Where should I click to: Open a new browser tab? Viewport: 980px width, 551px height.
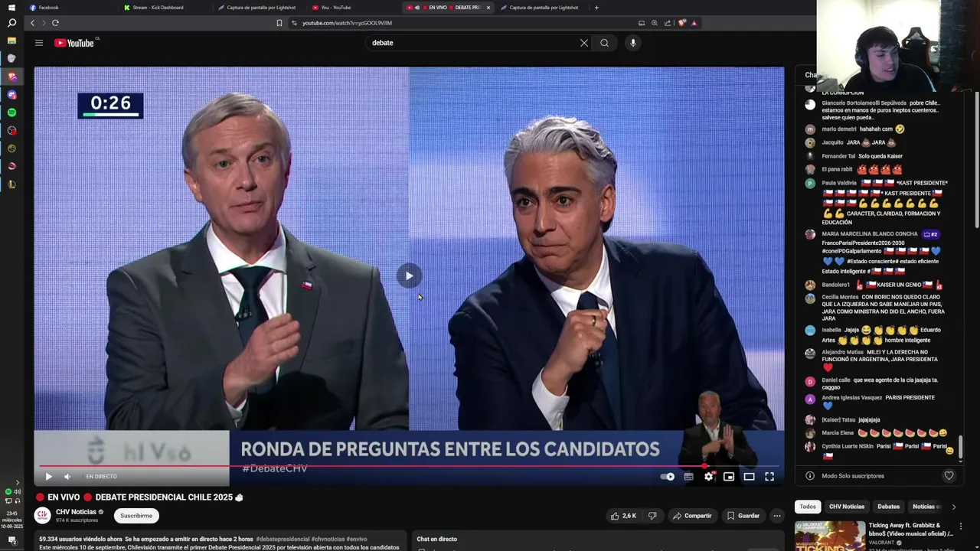point(596,8)
